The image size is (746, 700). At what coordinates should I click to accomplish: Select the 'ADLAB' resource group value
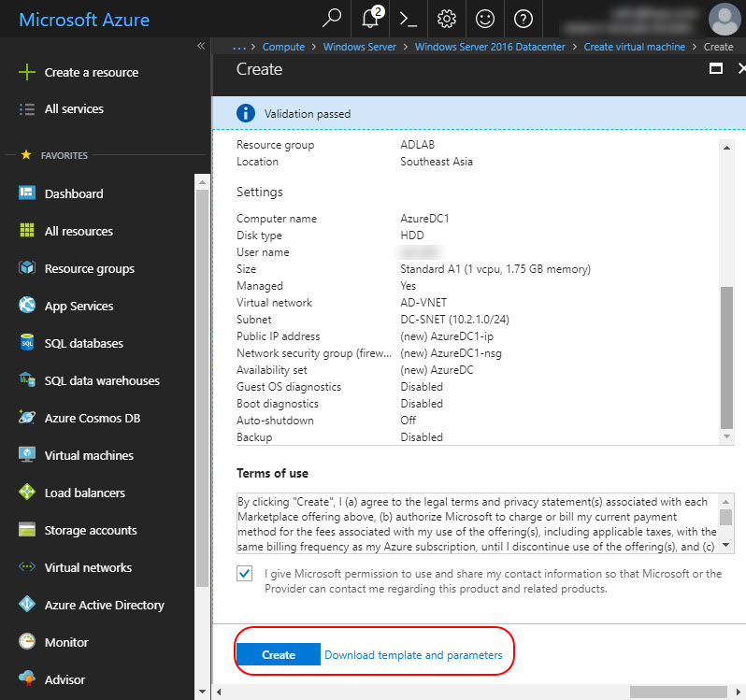(x=417, y=145)
